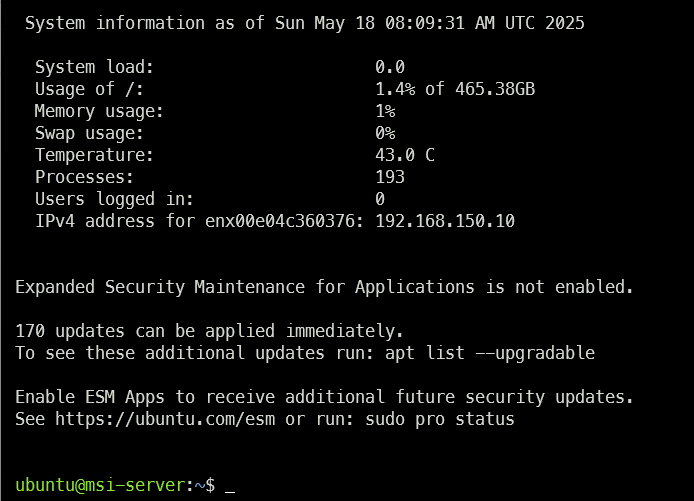Click the Swap usage 0% value
The image size is (694, 501).
point(385,133)
